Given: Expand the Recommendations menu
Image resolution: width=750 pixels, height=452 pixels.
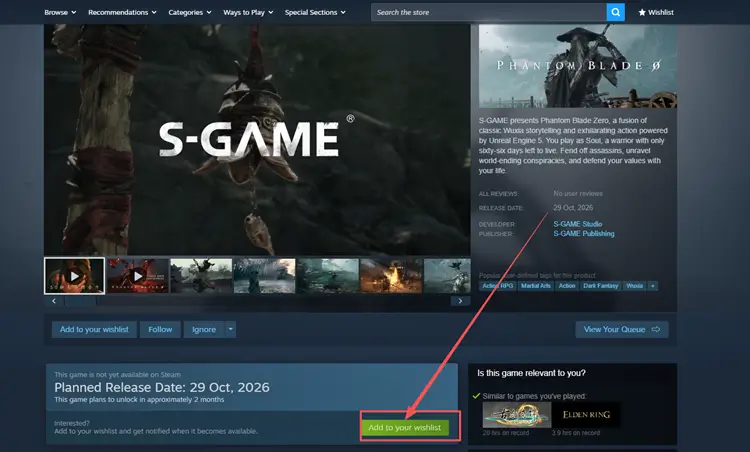Looking at the screenshot, I should [x=122, y=12].
